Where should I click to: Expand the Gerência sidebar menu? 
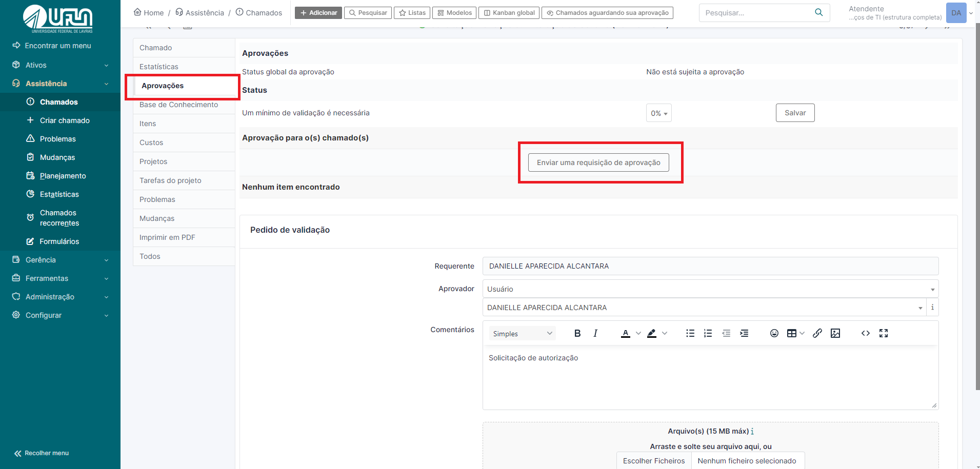pyautogui.click(x=60, y=260)
